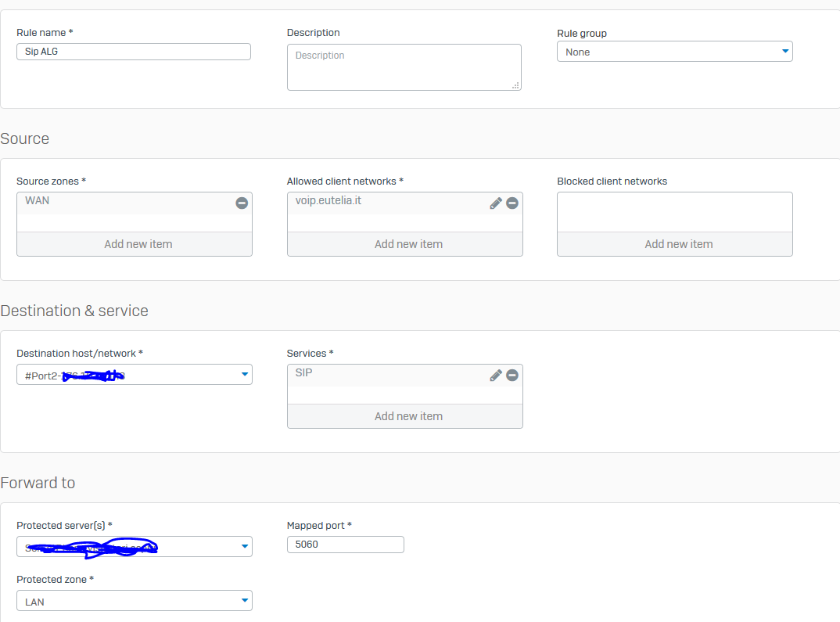The image size is (840, 622).
Task: Remove WAN from Source zones
Action: [x=242, y=203]
